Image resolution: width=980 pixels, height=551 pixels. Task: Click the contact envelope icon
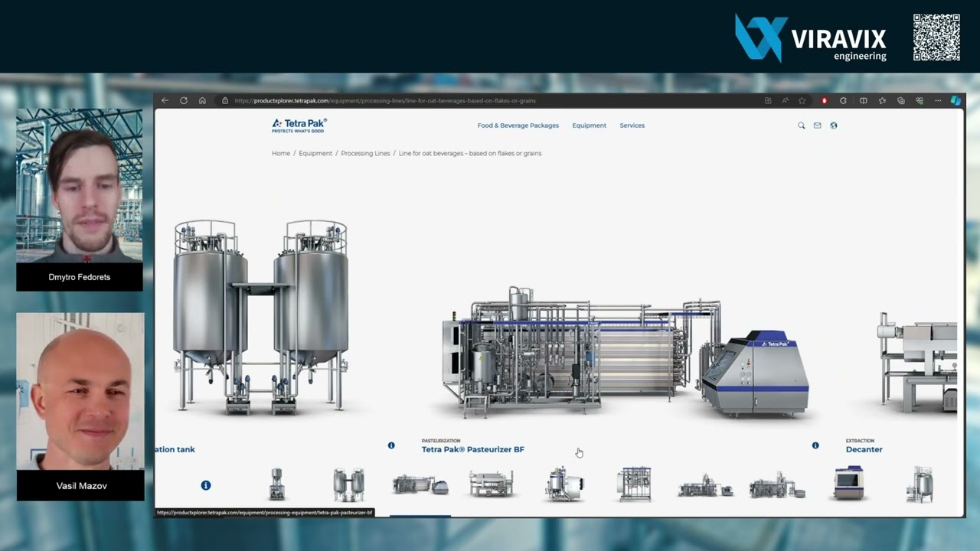pyautogui.click(x=818, y=126)
